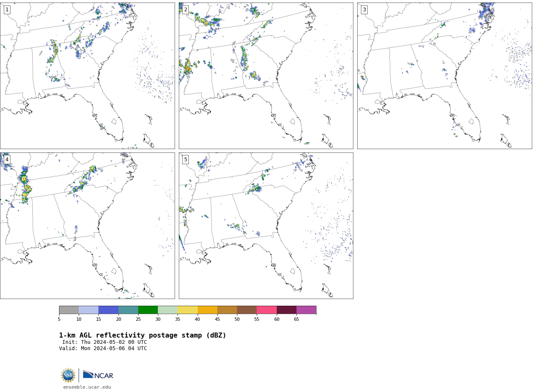Click the purple 65+ dBZ swatch
Image resolution: width=536 pixels, height=392 pixels.
pos(306,310)
